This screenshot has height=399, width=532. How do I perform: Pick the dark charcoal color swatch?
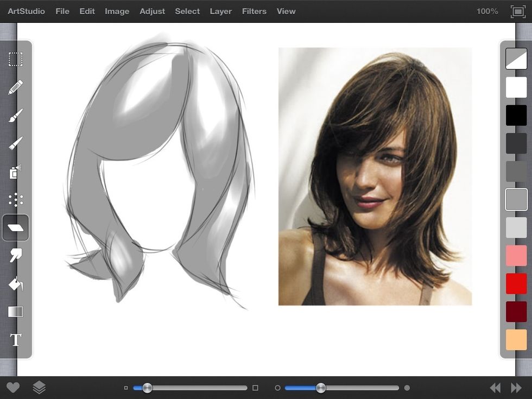click(x=516, y=143)
